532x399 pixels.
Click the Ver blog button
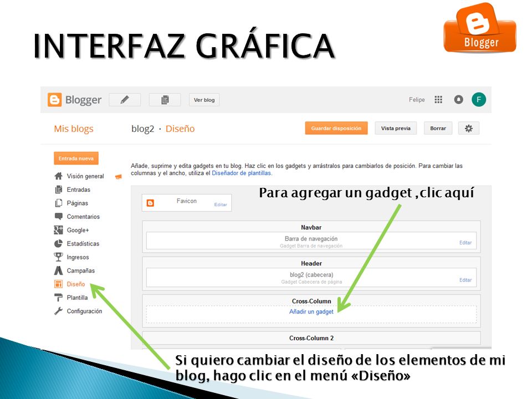point(204,100)
